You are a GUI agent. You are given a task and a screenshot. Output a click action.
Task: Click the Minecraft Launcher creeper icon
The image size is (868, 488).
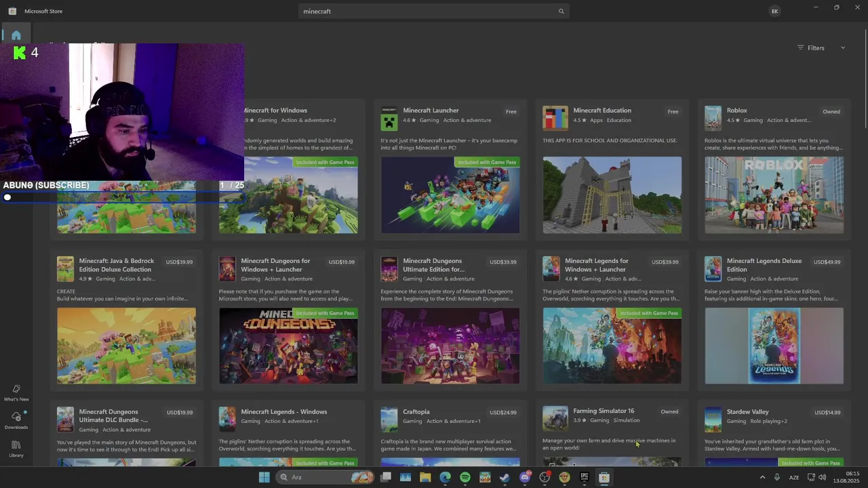tap(389, 118)
